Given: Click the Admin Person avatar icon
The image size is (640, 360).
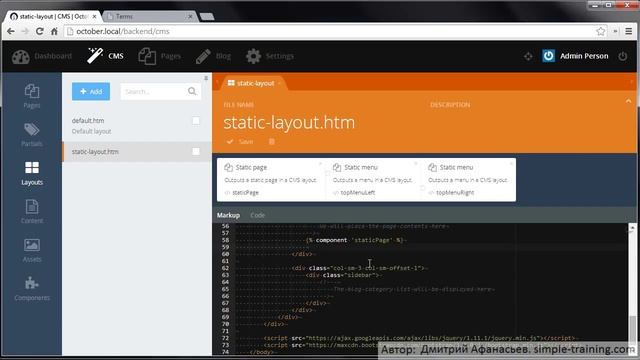Looking at the screenshot, I should (x=549, y=56).
